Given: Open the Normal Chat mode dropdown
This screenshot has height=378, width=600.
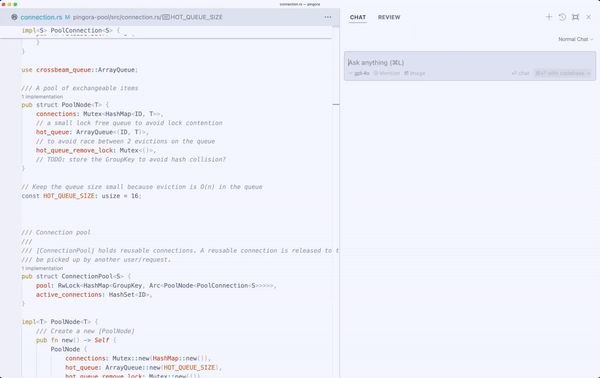Looking at the screenshot, I should tap(576, 39).
